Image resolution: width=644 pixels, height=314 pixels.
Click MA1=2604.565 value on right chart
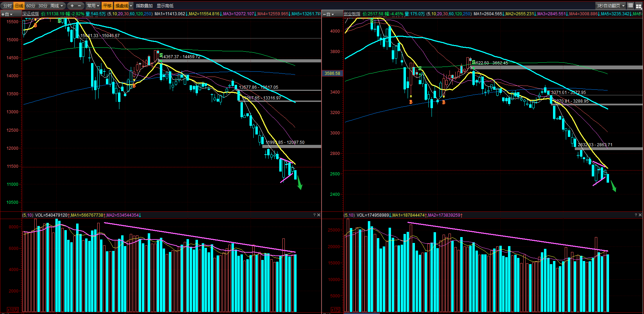coord(489,14)
